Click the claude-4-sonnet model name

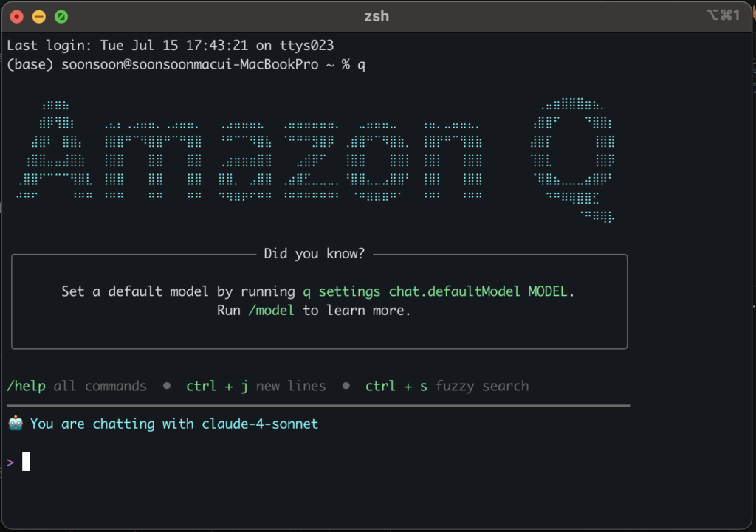coord(260,424)
